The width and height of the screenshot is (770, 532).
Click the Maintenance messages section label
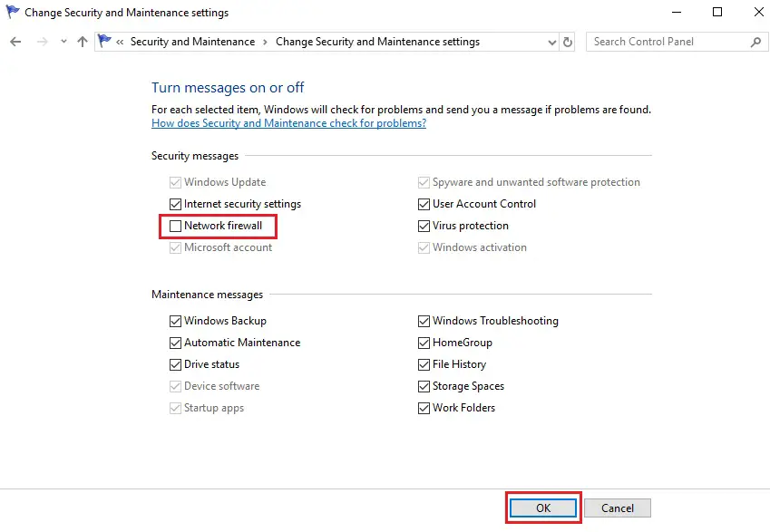point(207,295)
